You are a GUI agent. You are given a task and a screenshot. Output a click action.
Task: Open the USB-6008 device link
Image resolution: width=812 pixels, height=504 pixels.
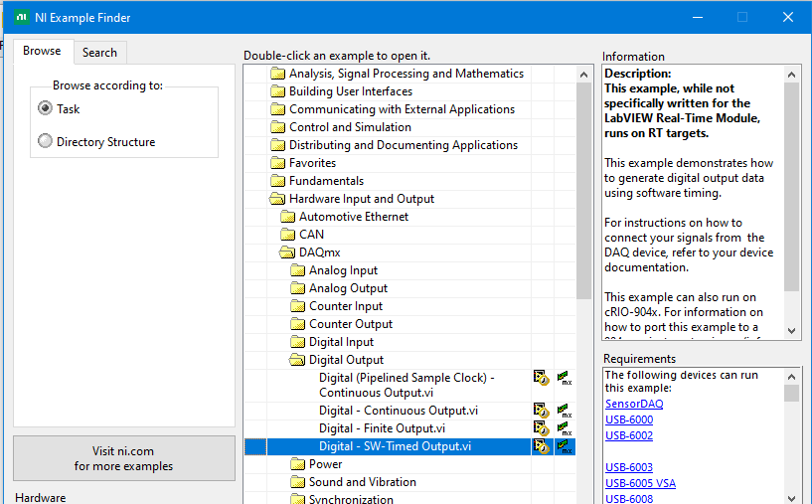[x=629, y=498]
